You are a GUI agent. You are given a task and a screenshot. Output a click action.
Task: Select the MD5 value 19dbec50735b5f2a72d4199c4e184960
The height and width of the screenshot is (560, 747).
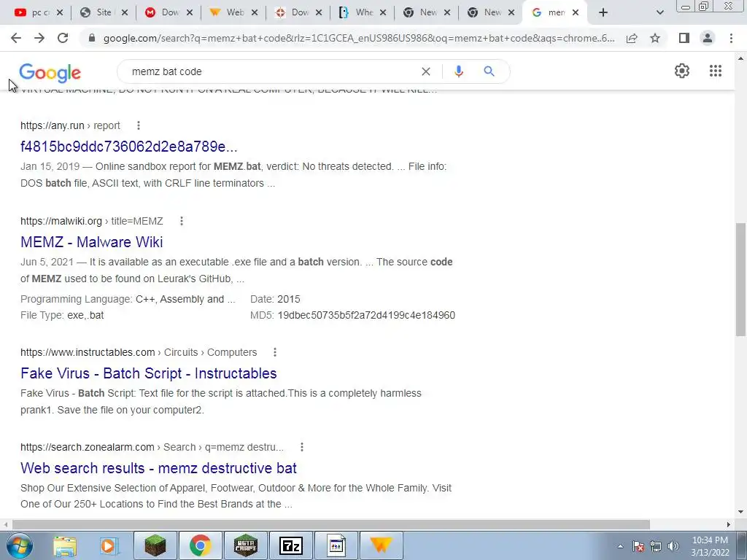pos(366,315)
